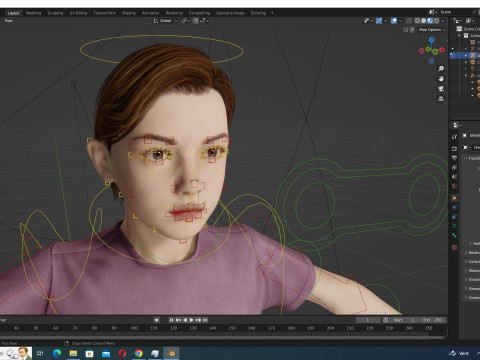Switch to wireframe viewport shading
480x360 pixels.
417,21
